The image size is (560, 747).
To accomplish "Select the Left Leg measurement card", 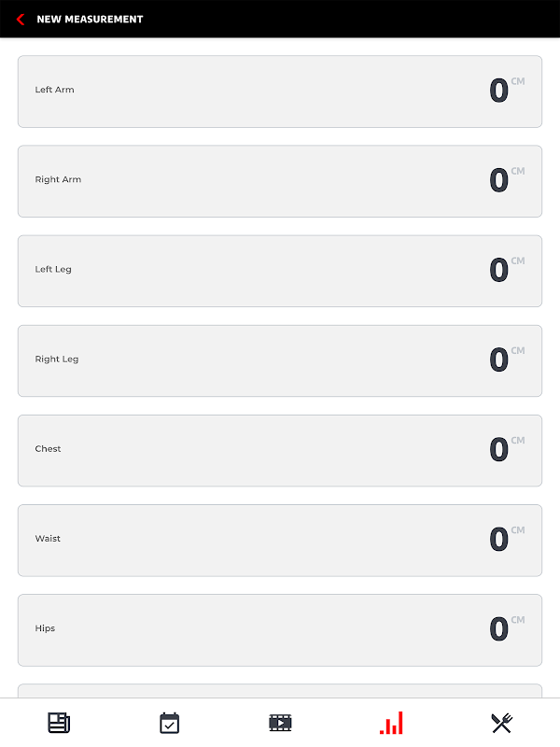I will click(280, 271).
